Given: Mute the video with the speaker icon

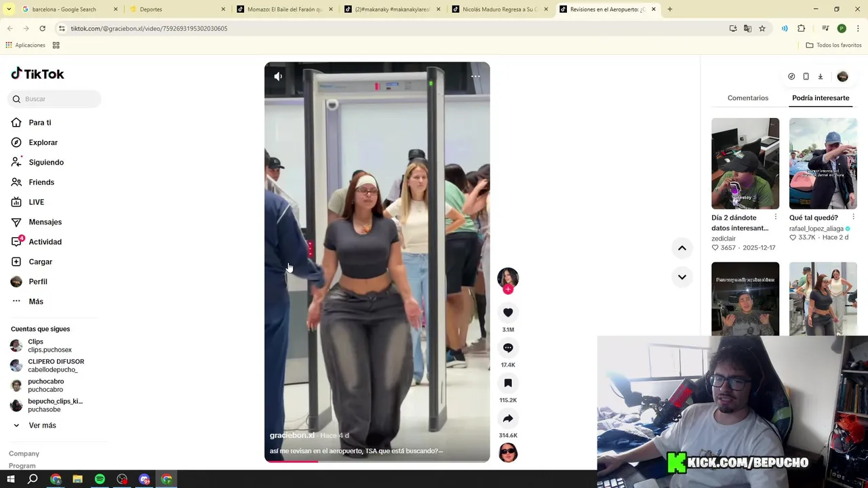Looking at the screenshot, I should pos(278,77).
